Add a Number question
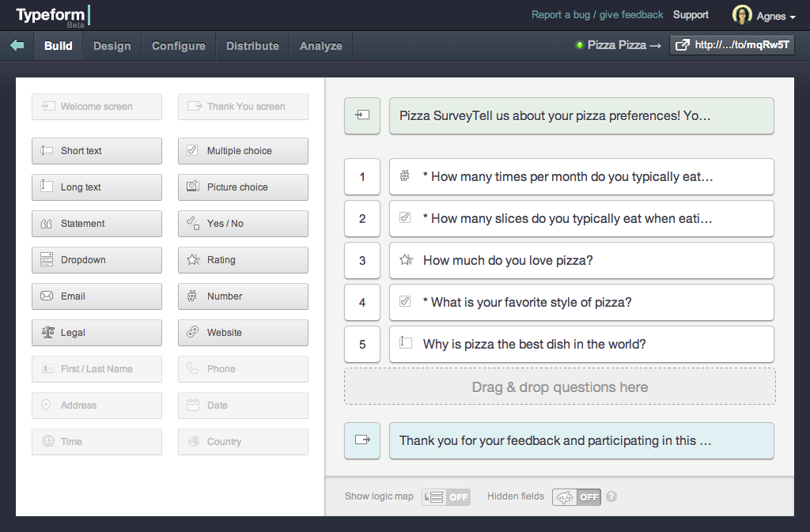Image resolution: width=810 pixels, height=532 pixels. (x=244, y=296)
